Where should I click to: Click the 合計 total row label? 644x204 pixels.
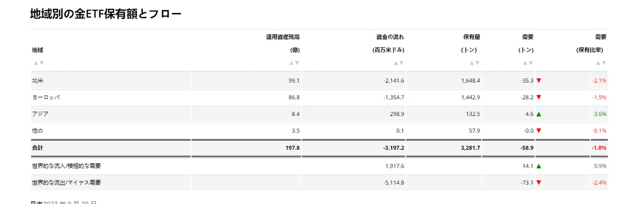pos(38,147)
